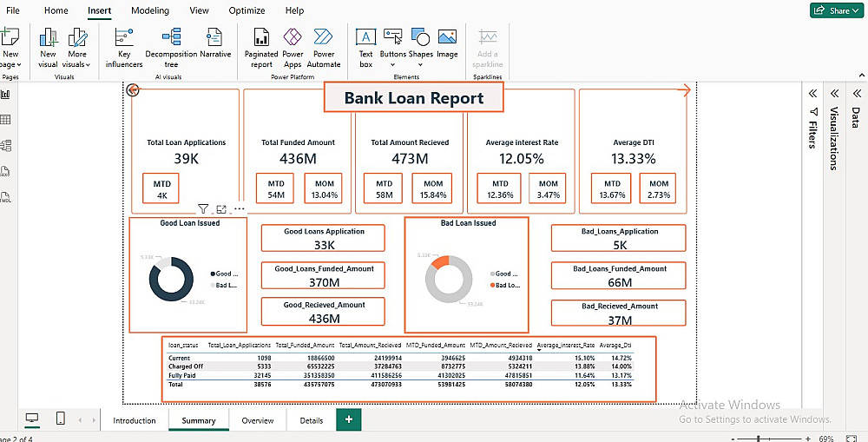
Task: Click the zoom in plus button
Action: pyautogui.click(x=807, y=439)
